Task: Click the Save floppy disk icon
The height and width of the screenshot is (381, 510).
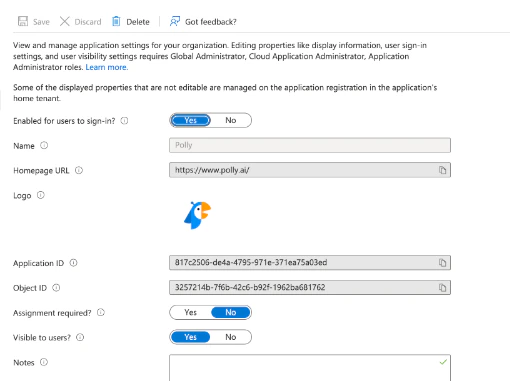Action: point(23,21)
